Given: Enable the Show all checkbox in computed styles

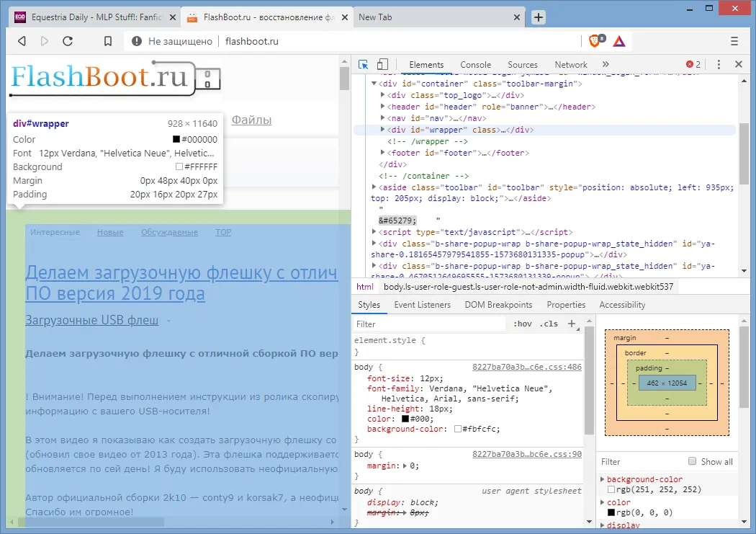Looking at the screenshot, I should click(x=693, y=460).
